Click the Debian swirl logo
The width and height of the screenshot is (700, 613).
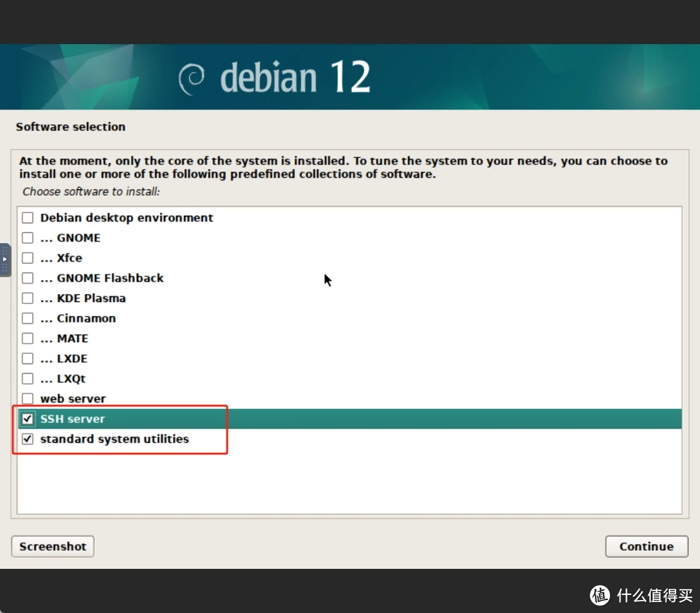tap(191, 79)
